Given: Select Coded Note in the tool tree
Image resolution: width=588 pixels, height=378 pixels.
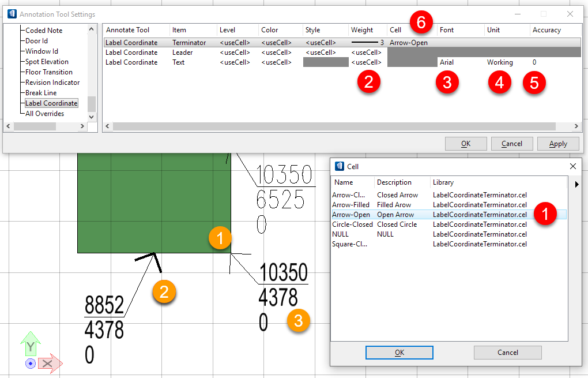Looking at the screenshot, I should point(44,31).
